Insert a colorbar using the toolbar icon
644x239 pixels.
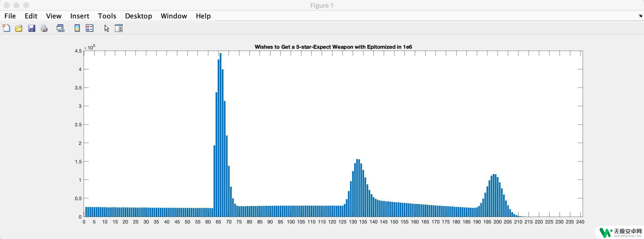point(77,28)
